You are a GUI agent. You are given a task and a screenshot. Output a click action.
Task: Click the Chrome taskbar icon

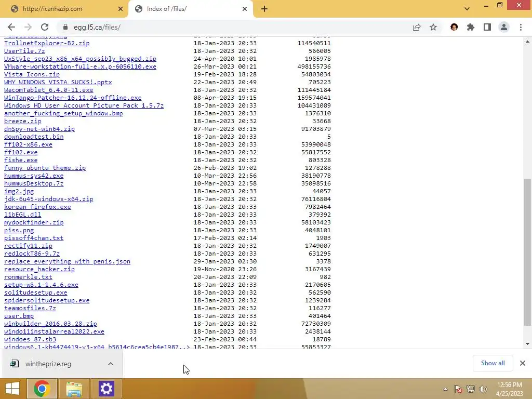[42, 389]
